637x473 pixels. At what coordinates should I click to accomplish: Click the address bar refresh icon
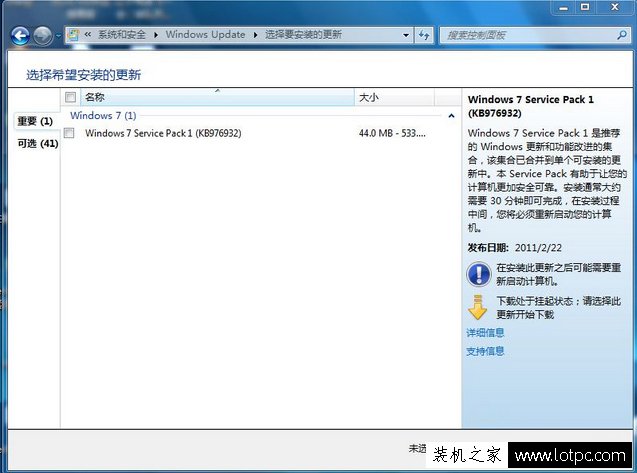tap(424, 35)
